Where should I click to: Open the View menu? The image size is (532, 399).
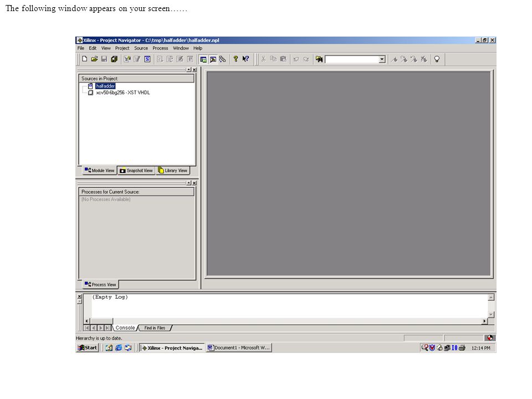pos(106,48)
